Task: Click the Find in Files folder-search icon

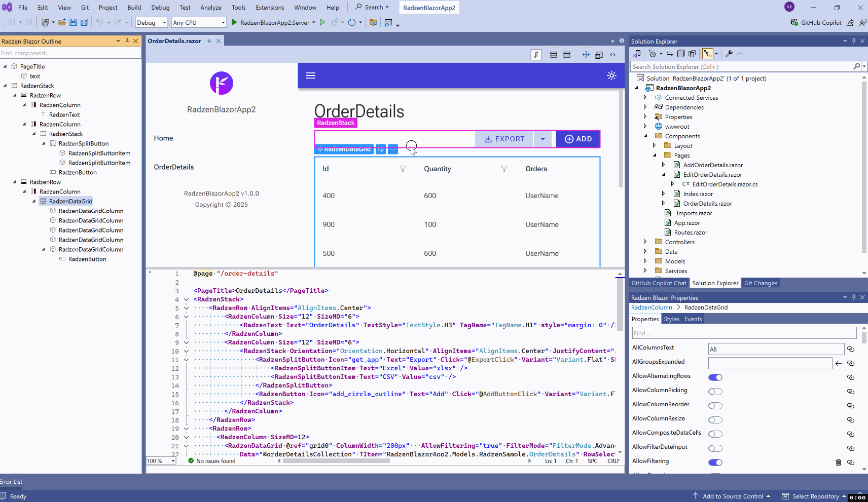Action: point(373,22)
